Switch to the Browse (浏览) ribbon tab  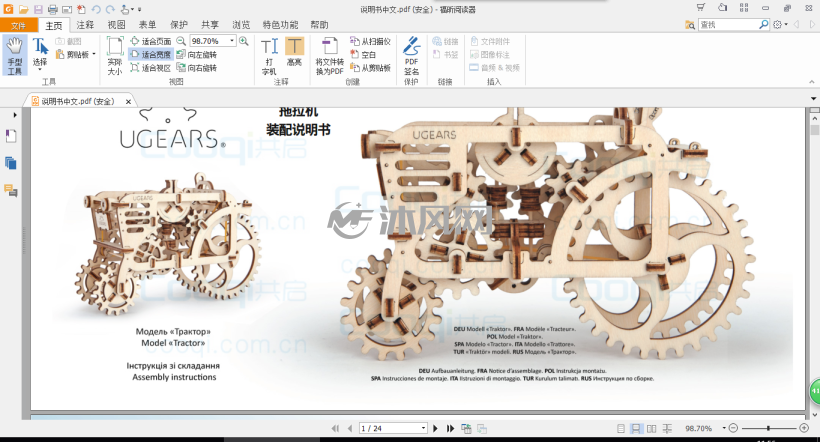(x=241, y=25)
